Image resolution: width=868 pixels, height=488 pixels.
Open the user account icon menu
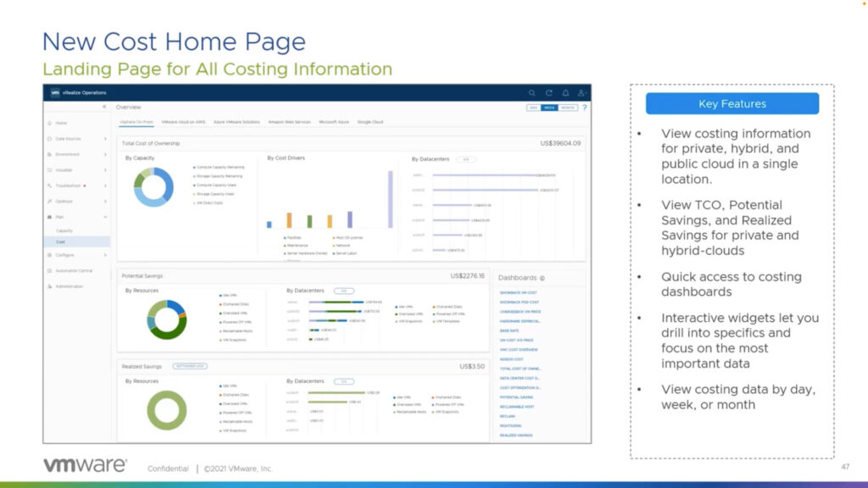click(x=581, y=93)
